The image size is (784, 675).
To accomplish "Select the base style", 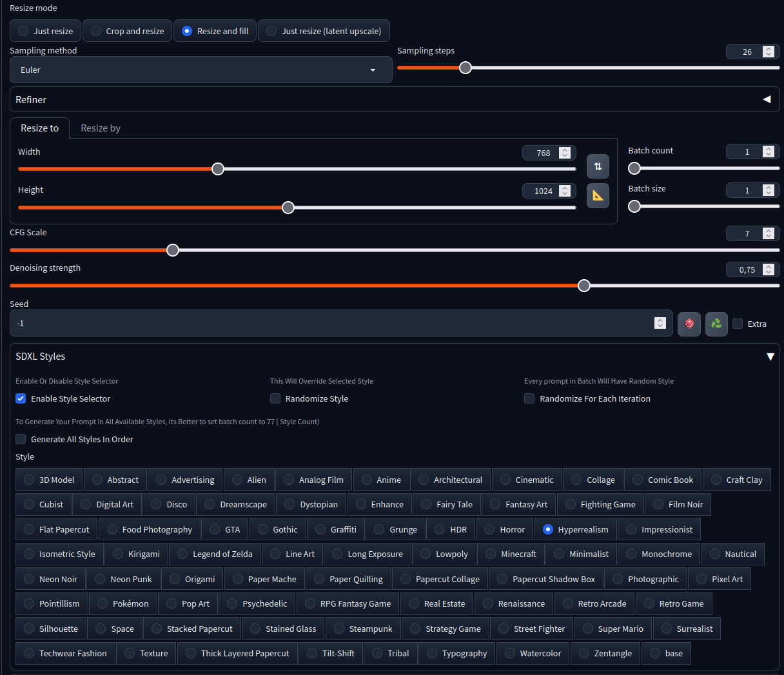I will [666, 653].
